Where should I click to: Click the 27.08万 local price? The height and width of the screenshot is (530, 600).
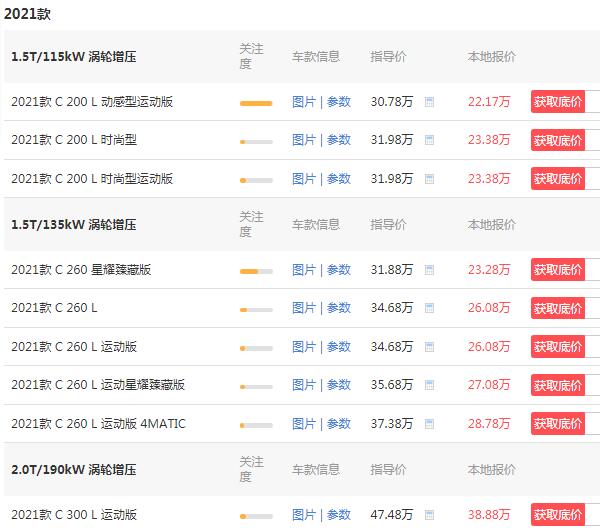489,385
